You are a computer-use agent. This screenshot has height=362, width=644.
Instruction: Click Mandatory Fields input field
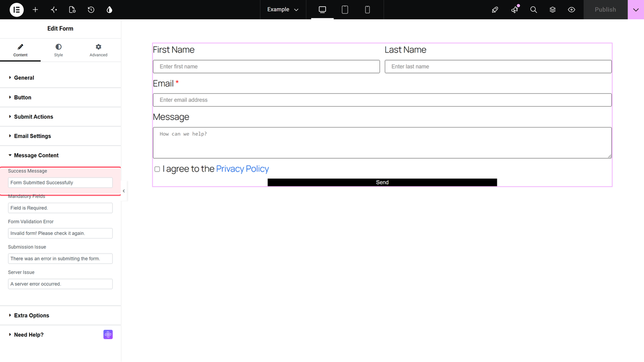pos(61,208)
